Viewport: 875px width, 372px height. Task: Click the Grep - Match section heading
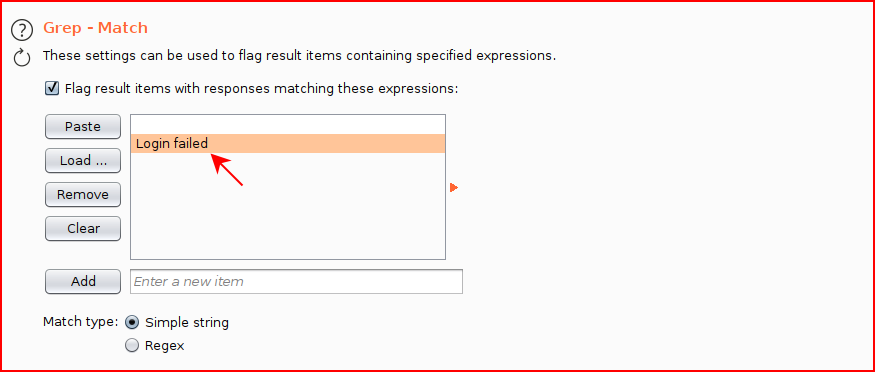(95, 28)
